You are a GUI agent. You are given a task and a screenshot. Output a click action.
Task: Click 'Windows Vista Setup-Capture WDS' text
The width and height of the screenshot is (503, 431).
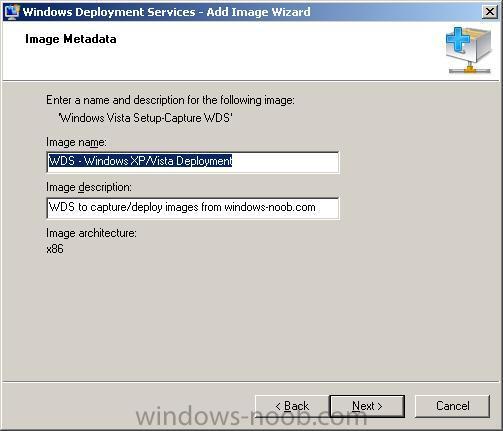pyautogui.click(x=145, y=118)
